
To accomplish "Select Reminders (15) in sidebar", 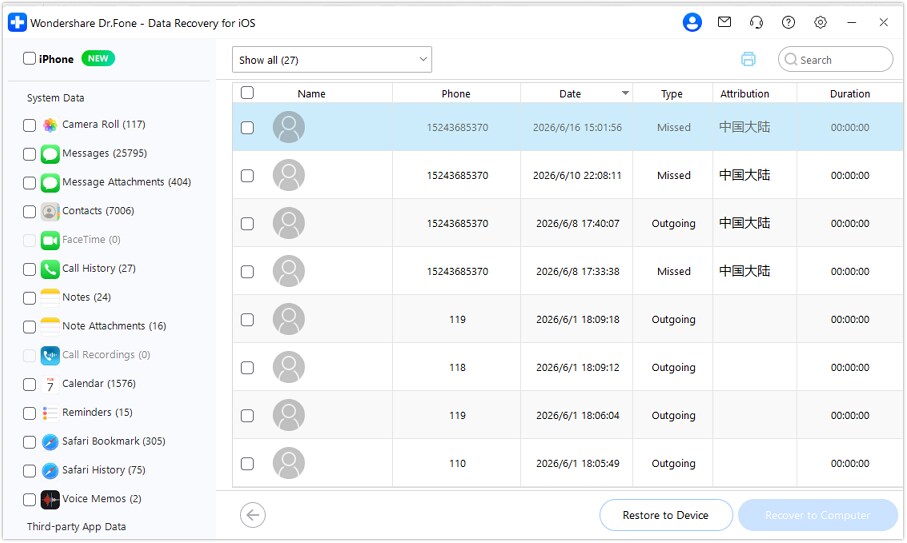I will pos(97,412).
